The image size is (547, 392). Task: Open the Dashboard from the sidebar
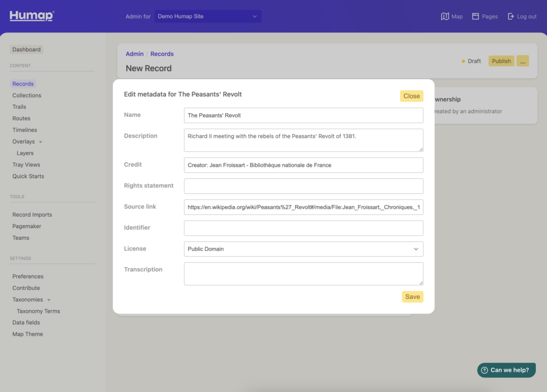pos(26,49)
